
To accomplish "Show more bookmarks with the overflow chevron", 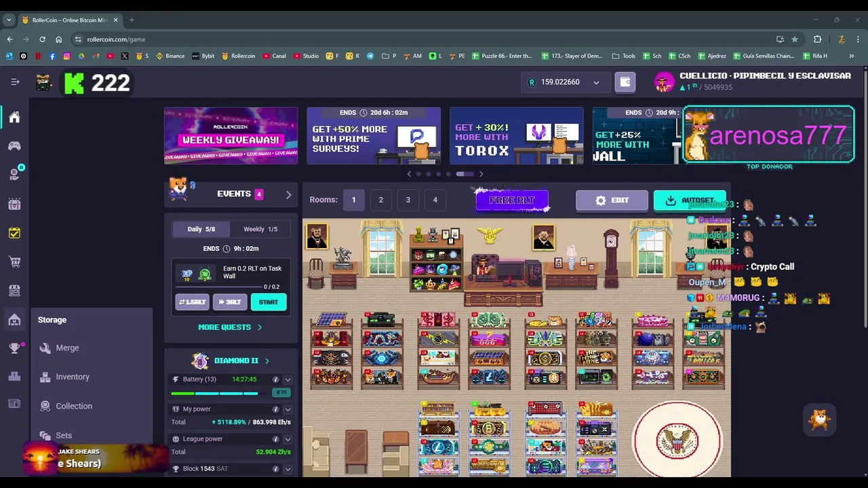I will coord(851,56).
